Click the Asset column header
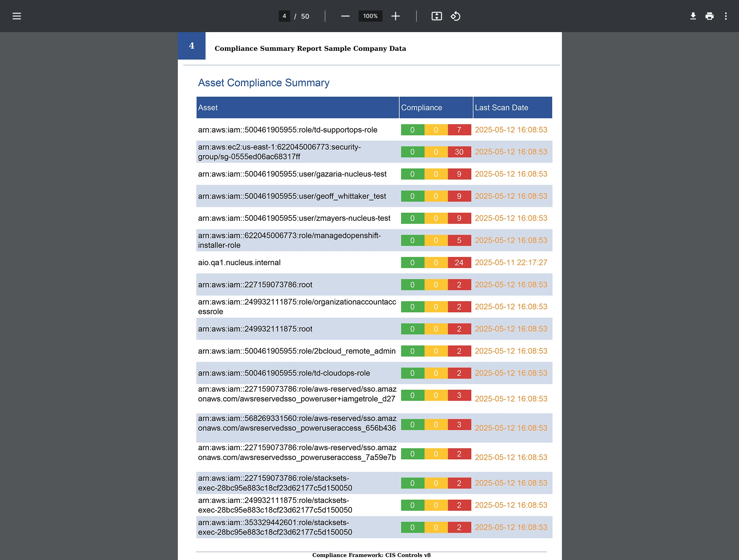Viewport: 739px width, 560px height. (x=208, y=108)
